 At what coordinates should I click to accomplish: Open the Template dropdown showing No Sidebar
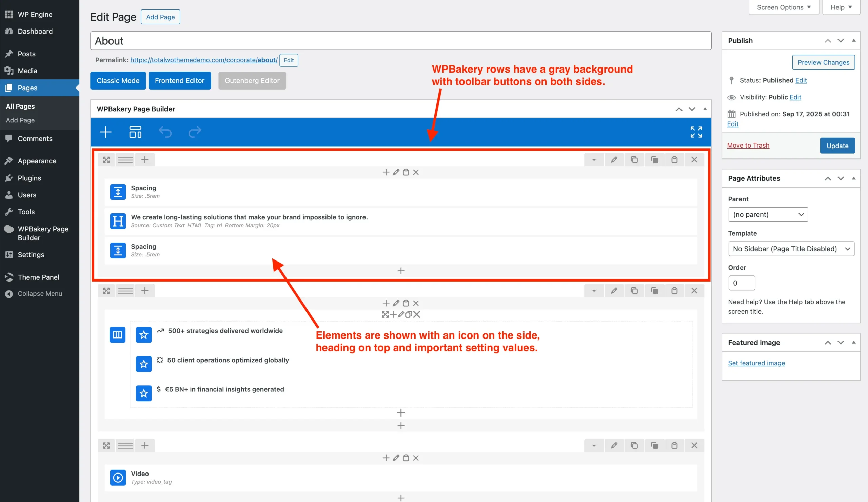(791, 248)
